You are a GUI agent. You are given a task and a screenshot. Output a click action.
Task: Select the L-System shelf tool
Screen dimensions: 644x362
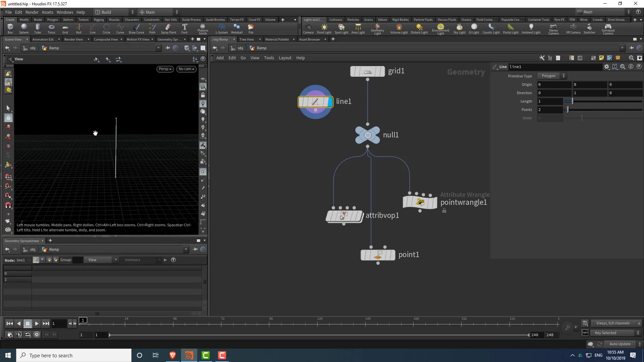click(x=221, y=28)
